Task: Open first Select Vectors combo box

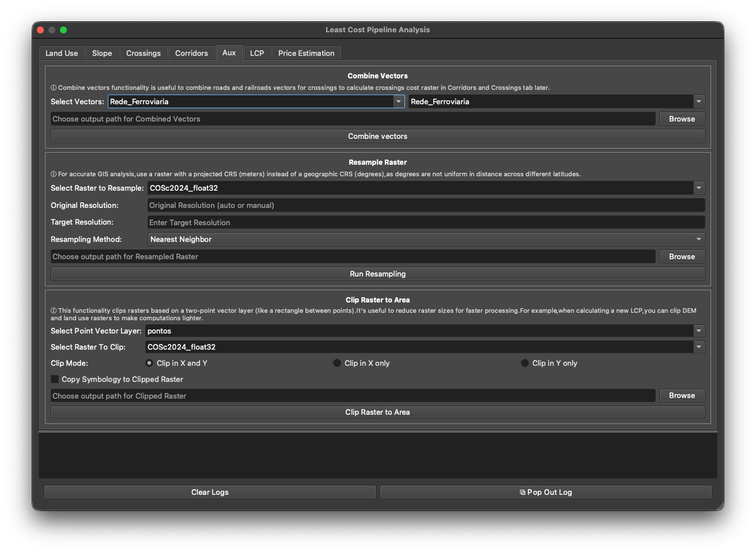Action: (256, 101)
